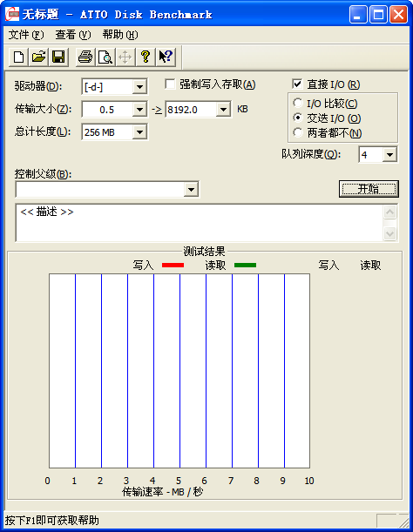Click inside the 描述 description text box
This screenshot has height=532, width=413.
tap(200, 223)
